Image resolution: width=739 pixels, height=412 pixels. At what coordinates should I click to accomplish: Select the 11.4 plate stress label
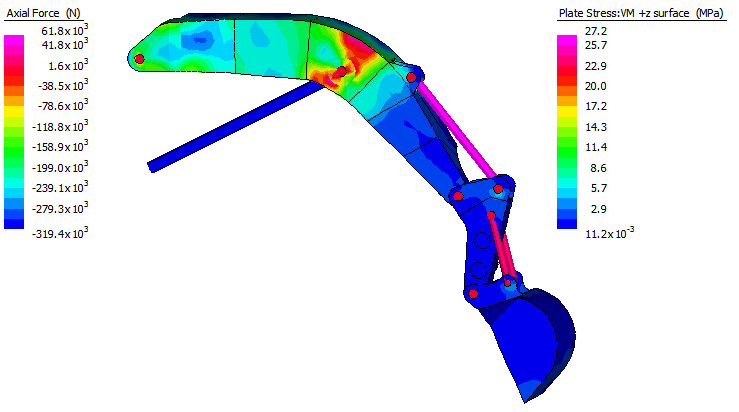596,148
